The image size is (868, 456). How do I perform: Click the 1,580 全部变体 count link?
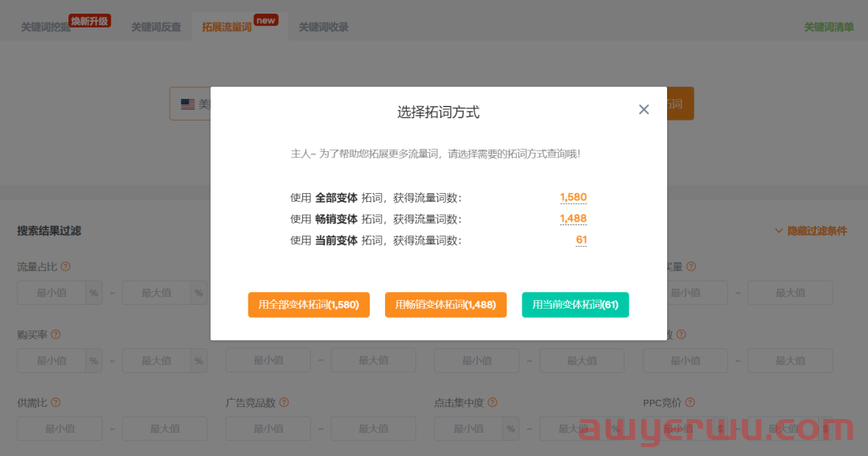point(573,198)
